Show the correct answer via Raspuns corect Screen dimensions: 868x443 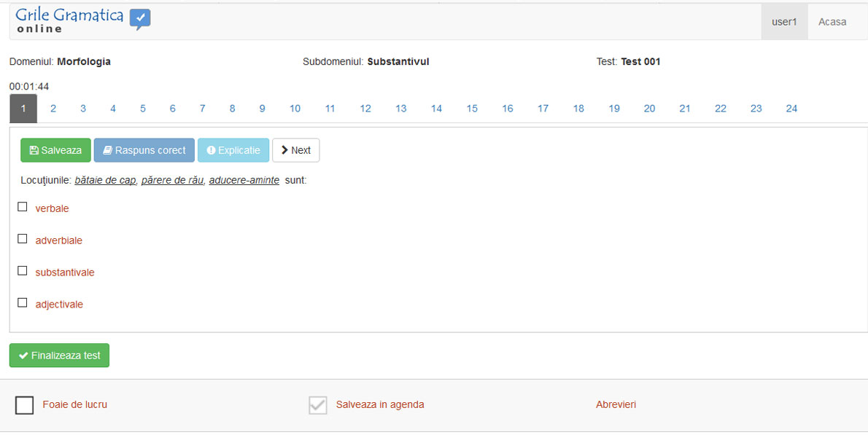144,150
